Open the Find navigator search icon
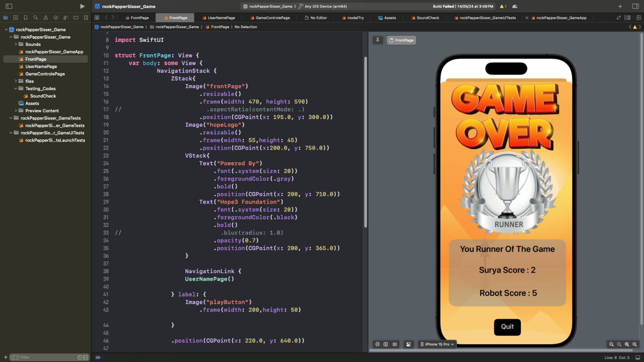The image size is (644, 362). (35, 18)
